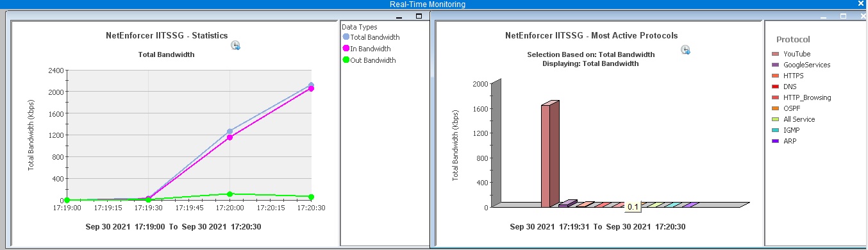This screenshot has height=250, width=868.
Task: Close the Real-Time Monitoring window
Action: 862,4
